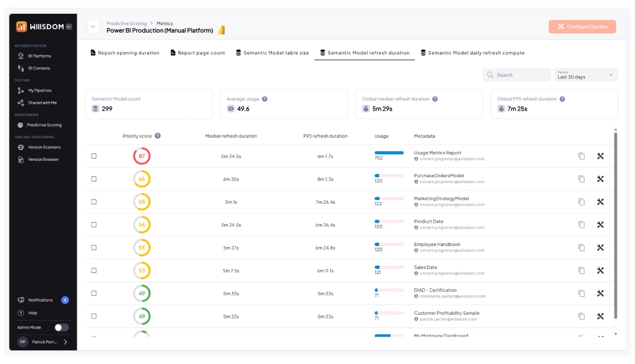Image resolution: width=635 pixels, height=364 pixels.
Task: Select BI Contexts under Authentication
Action: click(38, 68)
